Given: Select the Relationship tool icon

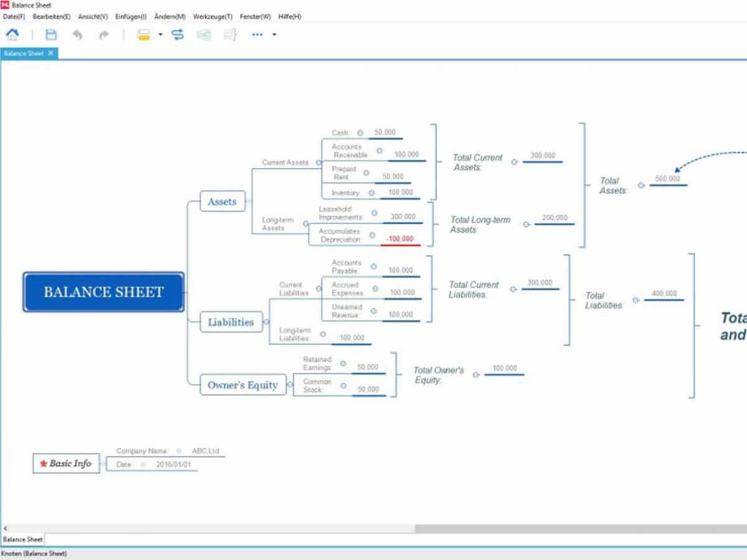Looking at the screenshot, I should (177, 35).
